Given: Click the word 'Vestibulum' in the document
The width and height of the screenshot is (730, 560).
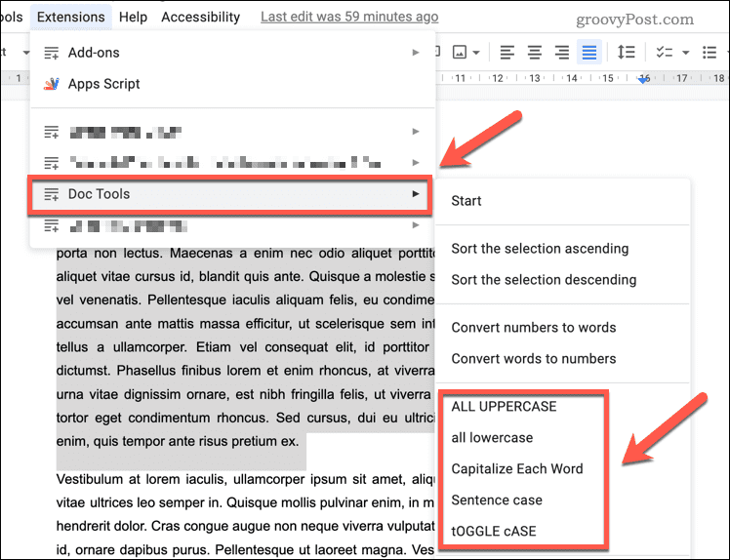Looking at the screenshot, I should pyautogui.click(x=91, y=479).
